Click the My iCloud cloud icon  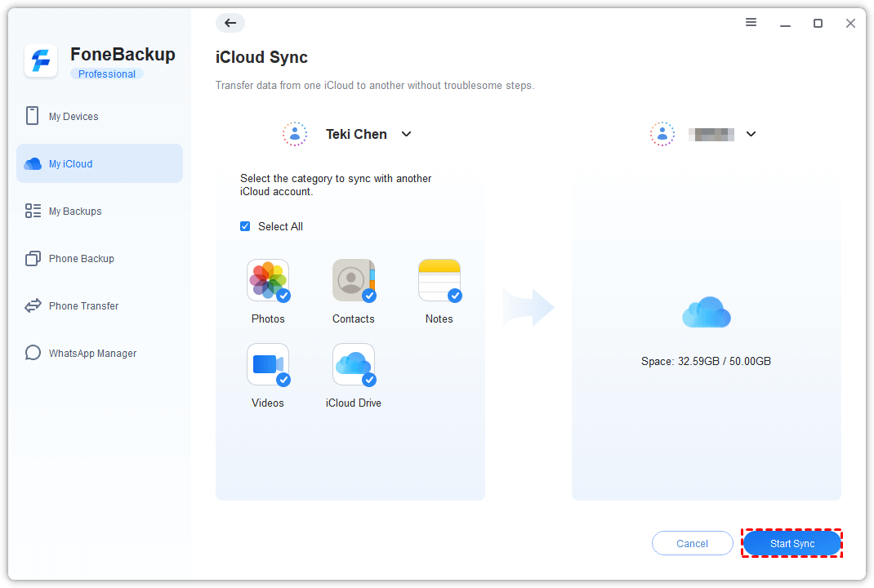[x=33, y=163]
